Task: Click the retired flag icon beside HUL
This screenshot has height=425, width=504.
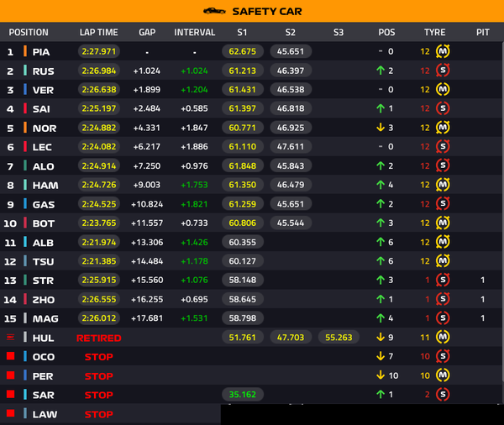Action: (11, 337)
